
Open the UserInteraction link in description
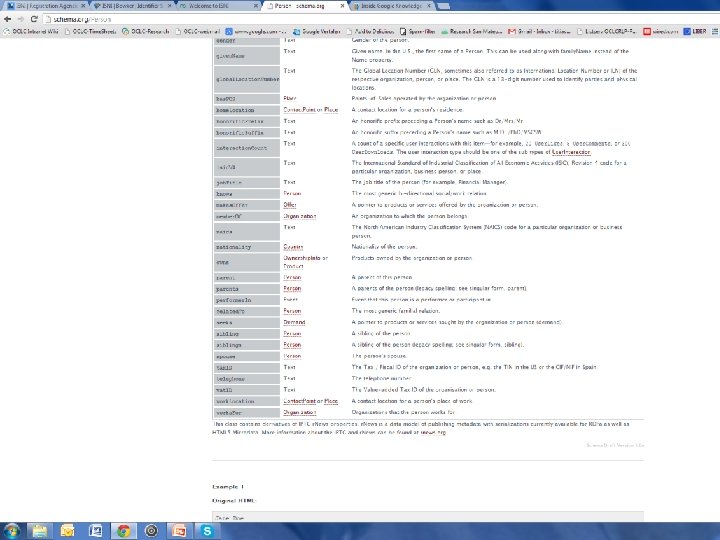571,152
